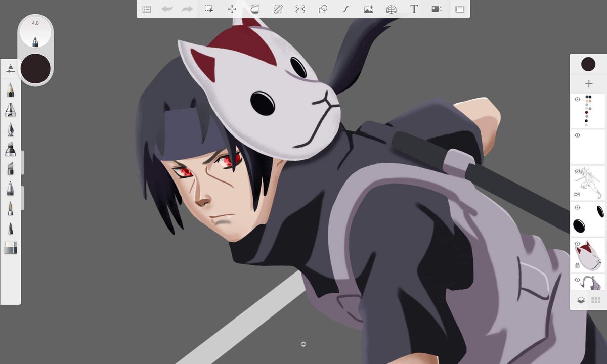Redo the undone stroke
Screen dimensions: 607x364
[x=187, y=9]
